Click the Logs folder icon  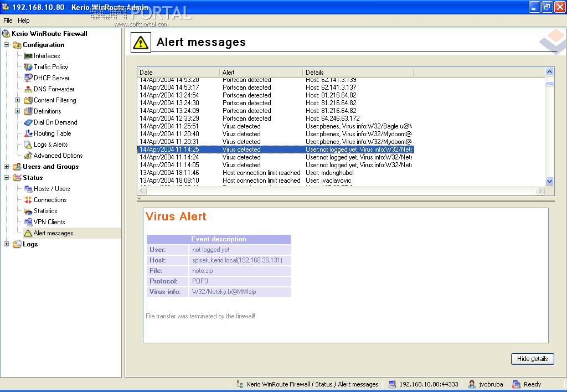click(x=17, y=244)
